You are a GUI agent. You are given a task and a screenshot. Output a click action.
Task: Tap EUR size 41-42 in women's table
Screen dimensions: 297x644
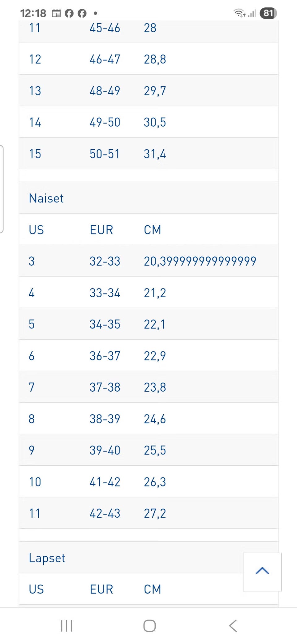[x=105, y=482]
